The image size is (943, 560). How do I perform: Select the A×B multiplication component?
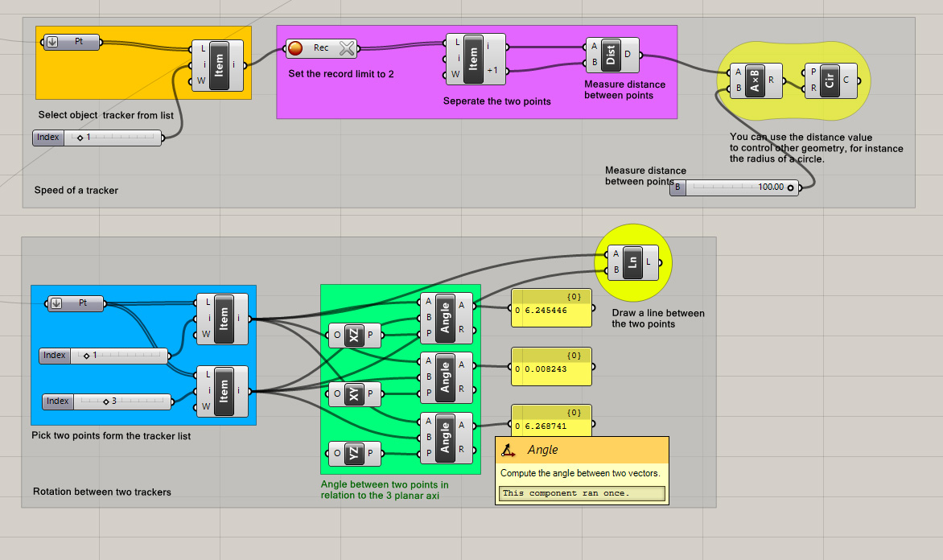754,80
